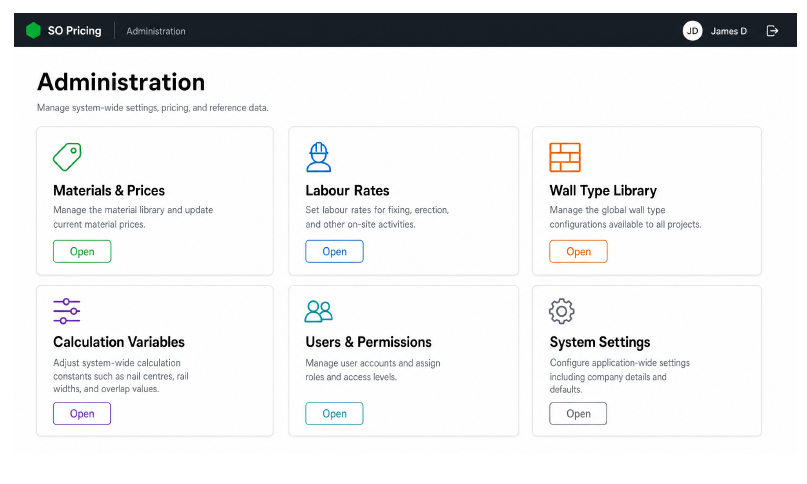This screenshot has height=484, width=807.
Task: Open the Wall Type Library section
Action: coord(578,251)
